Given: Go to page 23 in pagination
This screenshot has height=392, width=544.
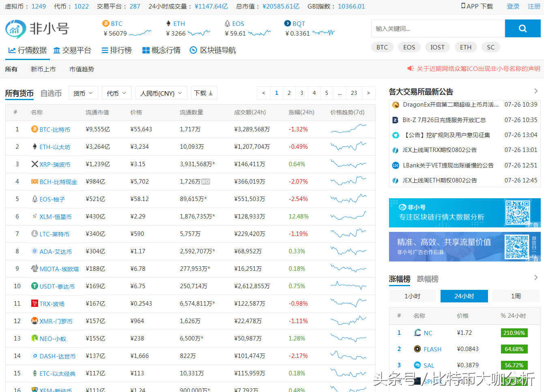Looking at the screenshot, I should click(x=354, y=93).
